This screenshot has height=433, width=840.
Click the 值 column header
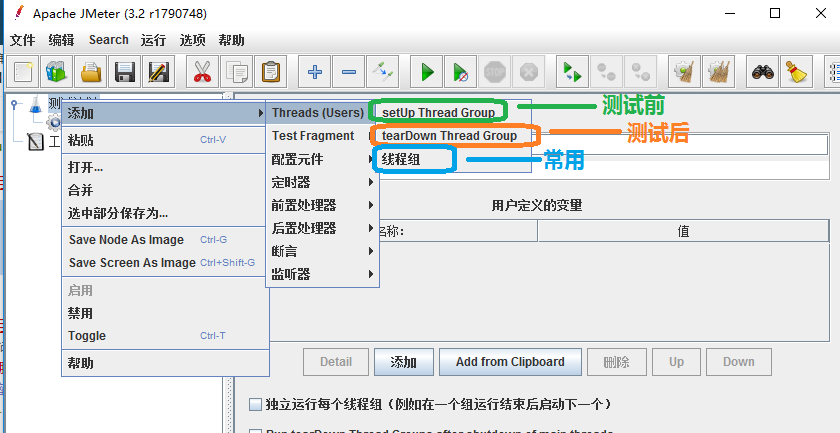[684, 231]
